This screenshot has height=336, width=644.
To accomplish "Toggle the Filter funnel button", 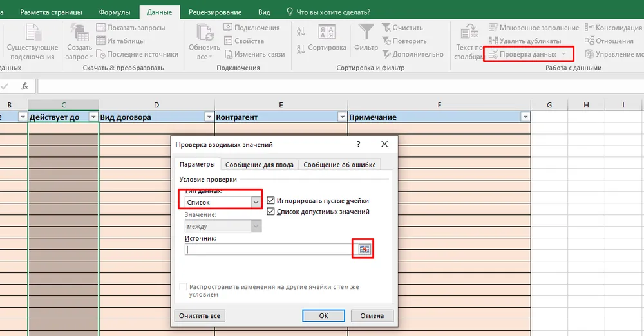I will (366, 38).
